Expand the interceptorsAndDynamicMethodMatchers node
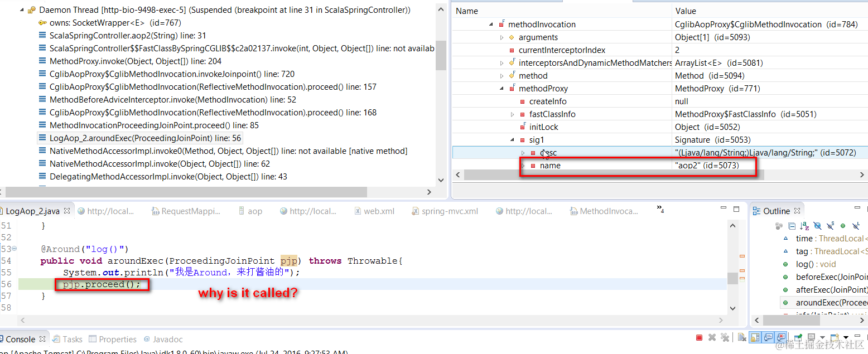The width and height of the screenshot is (868, 354). (501, 63)
